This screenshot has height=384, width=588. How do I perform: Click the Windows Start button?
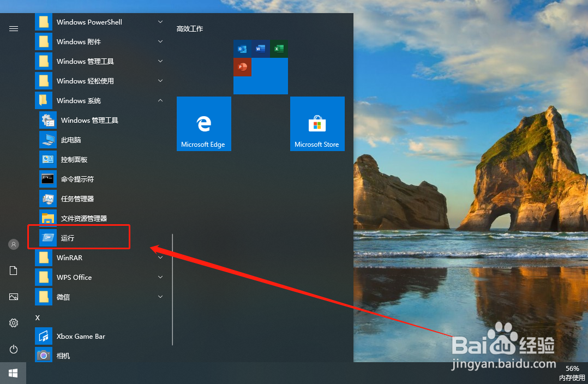pos(13,373)
